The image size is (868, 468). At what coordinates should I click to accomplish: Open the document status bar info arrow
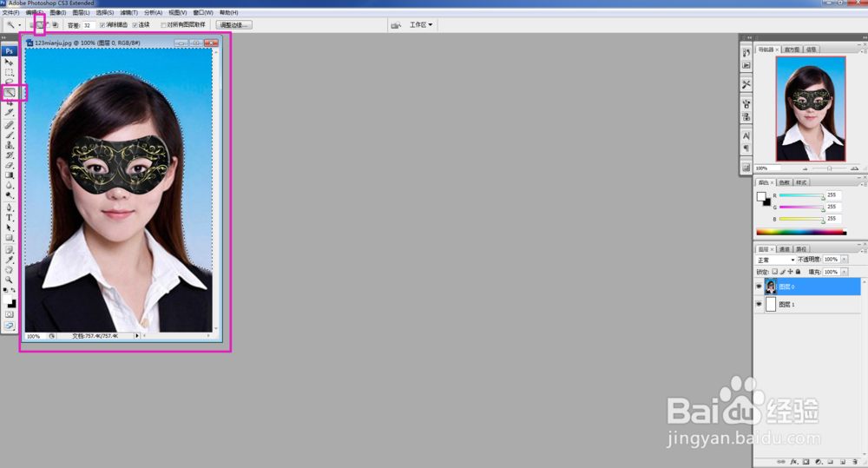(137, 336)
